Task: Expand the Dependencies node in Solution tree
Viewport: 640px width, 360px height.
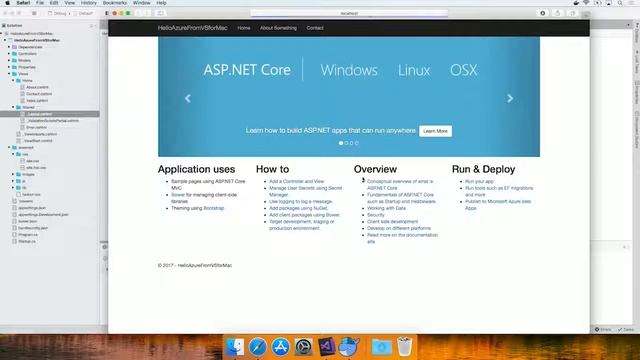Action: click(9, 47)
